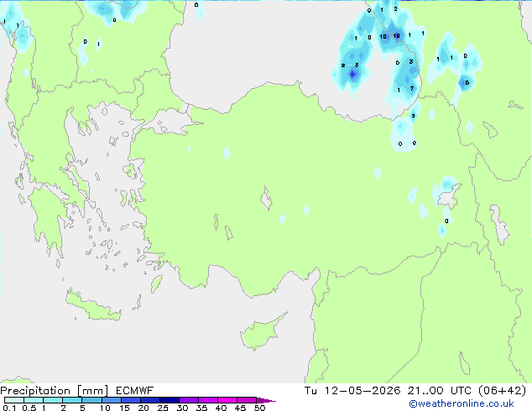
Task: Click the 10–15 mm legend color box
Action: click(111, 400)
